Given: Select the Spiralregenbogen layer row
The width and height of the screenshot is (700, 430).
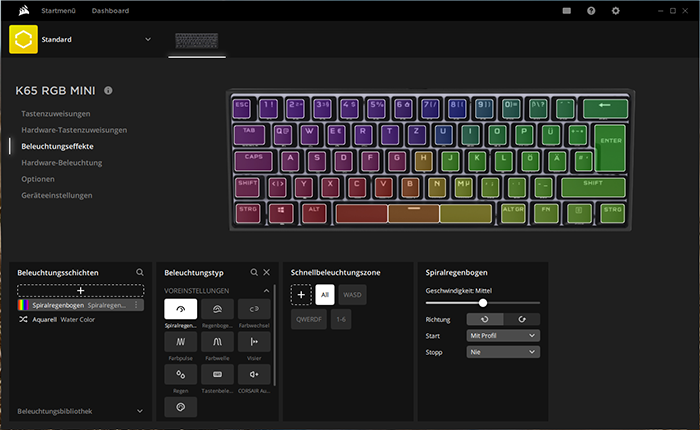Looking at the screenshot, I should (80, 305).
